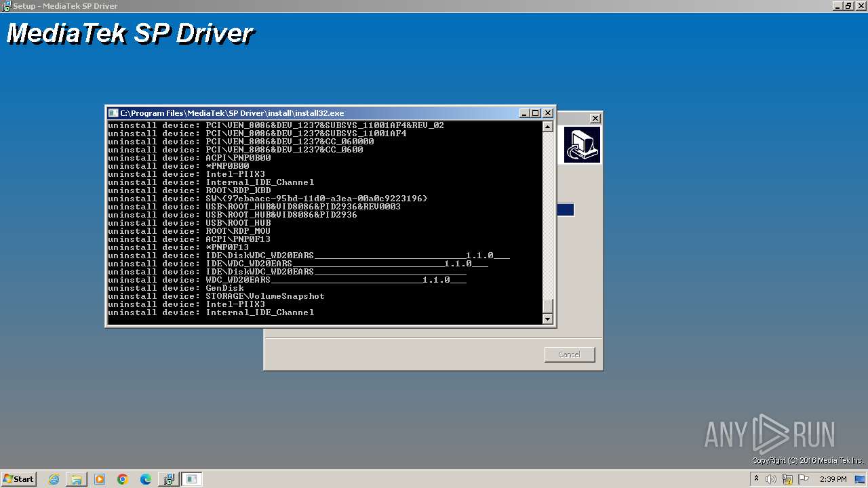Open the network tray icon
Viewport: 868px width, 488px height.
(x=787, y=479)
